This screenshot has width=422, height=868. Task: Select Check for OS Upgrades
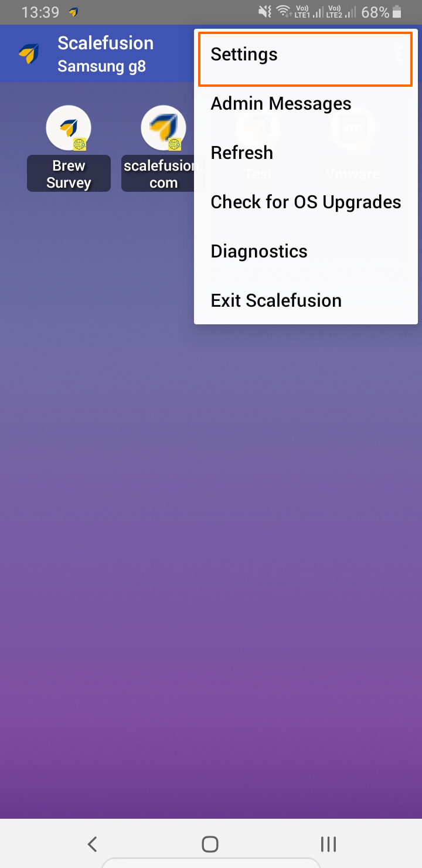pyautogui.click(x=305, y=202)
